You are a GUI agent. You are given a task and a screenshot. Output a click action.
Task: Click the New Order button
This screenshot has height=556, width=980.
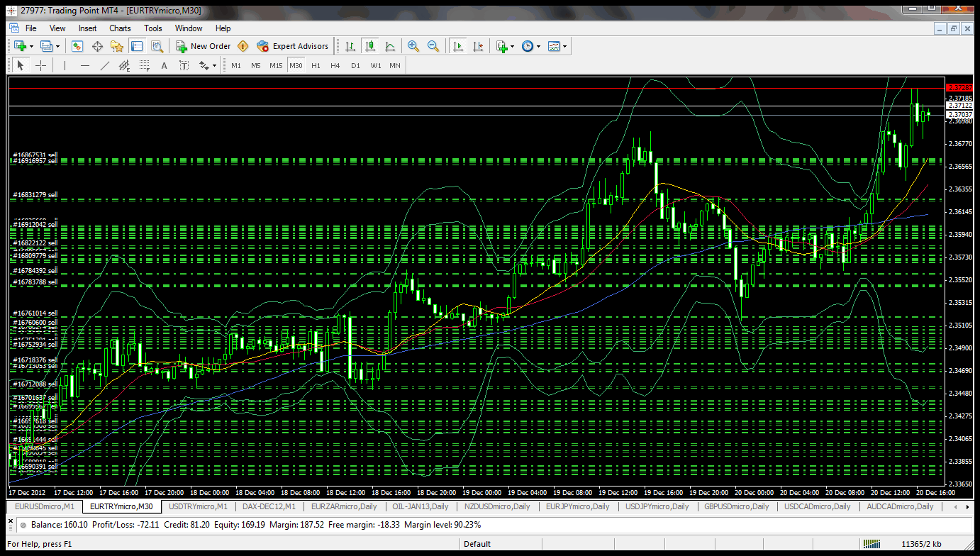[x=204, y=46]
